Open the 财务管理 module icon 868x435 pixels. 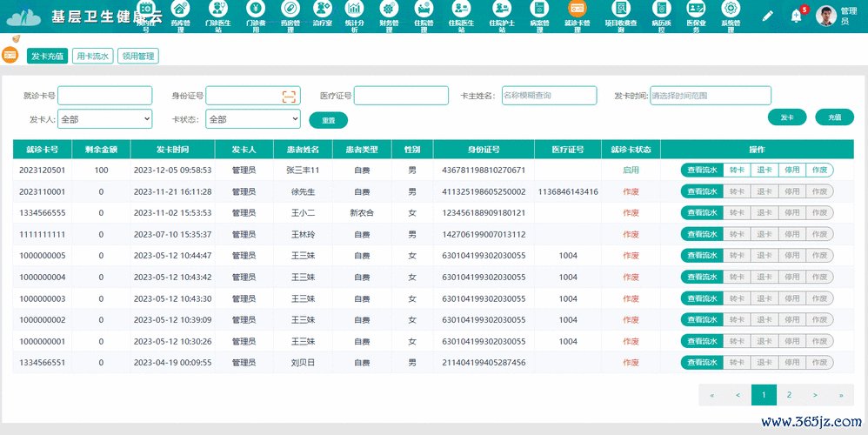coord(389,9)
